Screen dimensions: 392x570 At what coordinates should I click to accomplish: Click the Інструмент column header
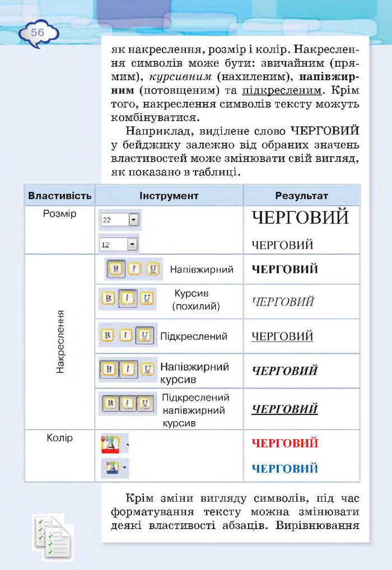tap(169, 195)
